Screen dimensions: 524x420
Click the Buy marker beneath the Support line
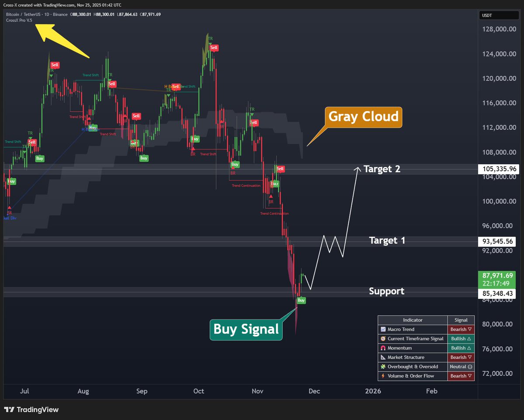coord(301,300)
